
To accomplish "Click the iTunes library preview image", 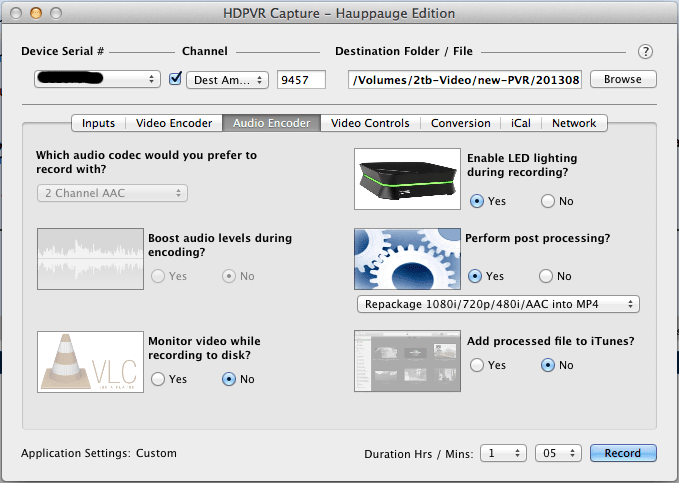I will click(407, 361).
